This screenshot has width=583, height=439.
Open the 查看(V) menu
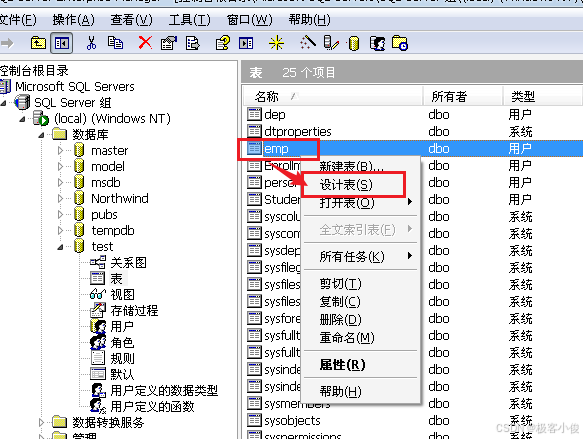click(132, 20)
